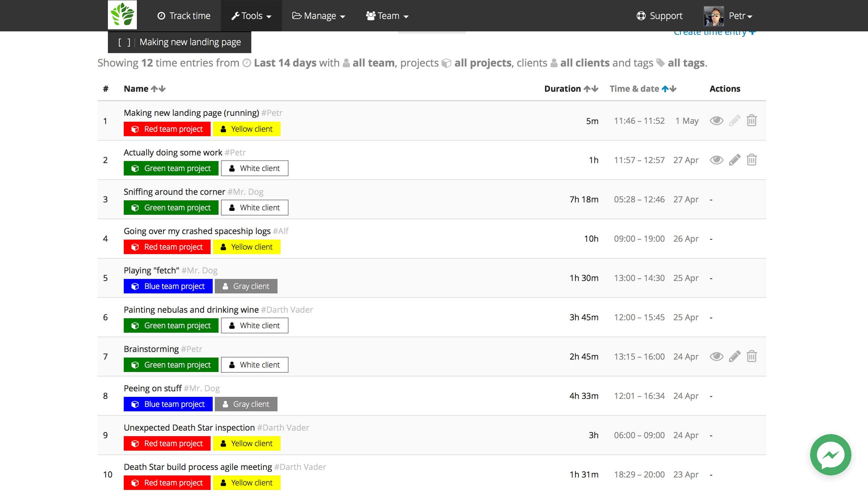Viewport: 868px width, 492px height.
Task: Click the delete trash icon for entry 1
Action: 752,120
